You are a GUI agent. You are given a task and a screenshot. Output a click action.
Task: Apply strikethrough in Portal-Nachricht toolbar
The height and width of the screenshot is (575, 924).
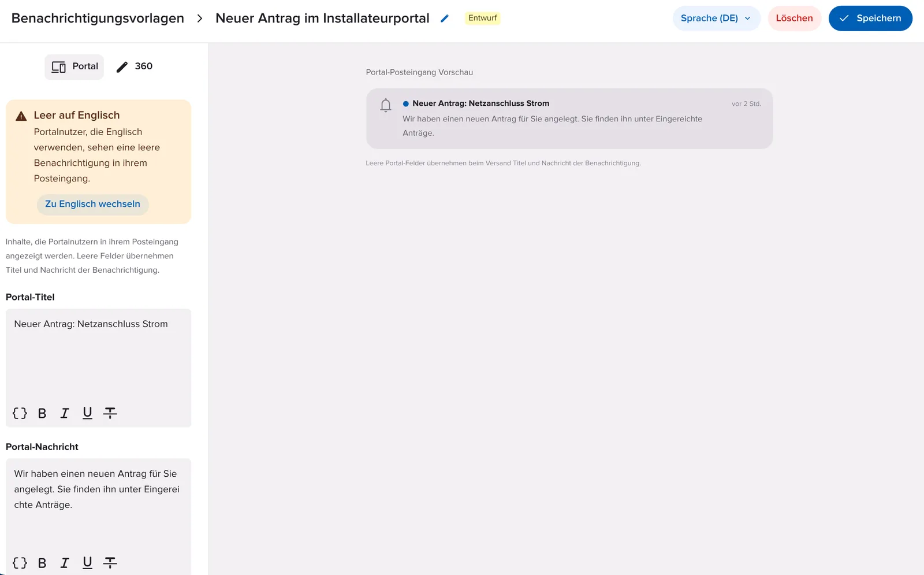[x=110, y=563]
